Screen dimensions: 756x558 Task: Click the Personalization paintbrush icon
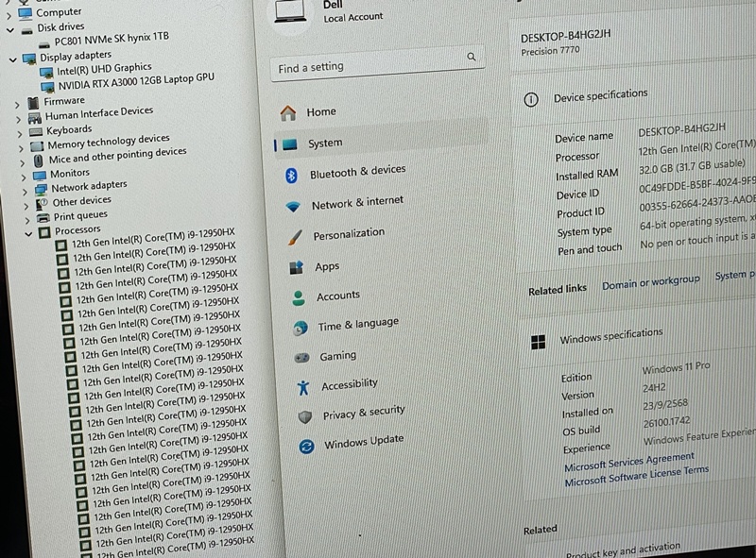(x=295, y=236)
